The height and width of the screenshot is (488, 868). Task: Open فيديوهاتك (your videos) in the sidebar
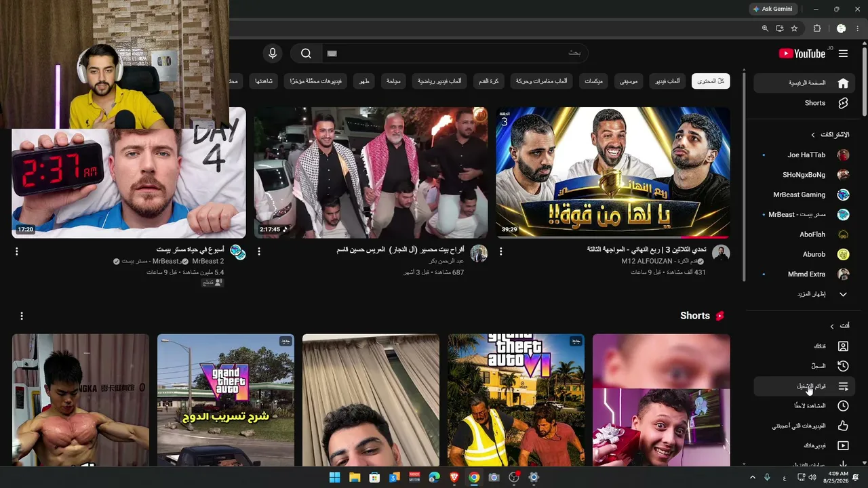click(x=804, y=446)
